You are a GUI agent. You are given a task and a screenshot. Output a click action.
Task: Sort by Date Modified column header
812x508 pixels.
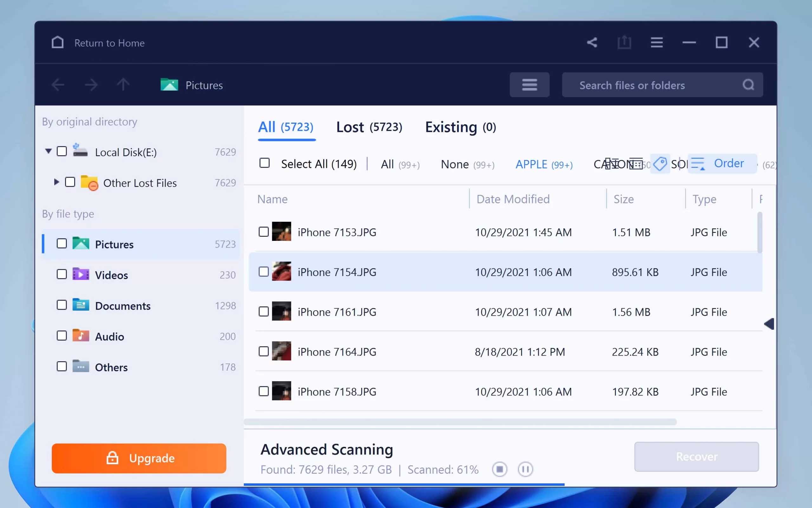click(513, 199)
